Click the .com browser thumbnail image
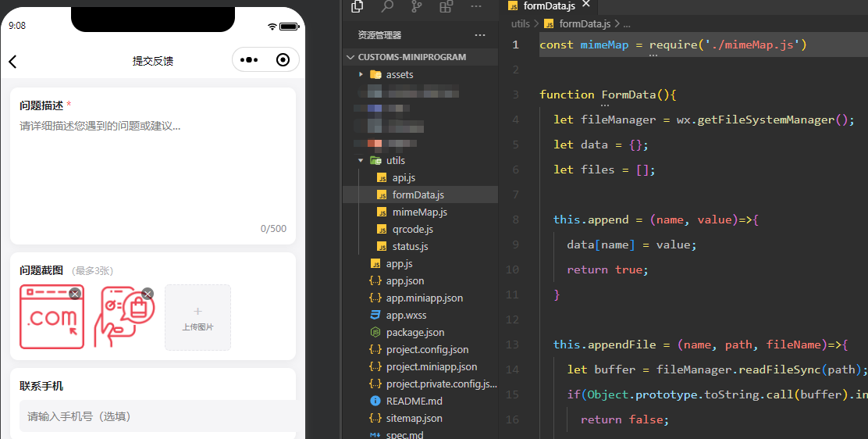 coord(52,317)
